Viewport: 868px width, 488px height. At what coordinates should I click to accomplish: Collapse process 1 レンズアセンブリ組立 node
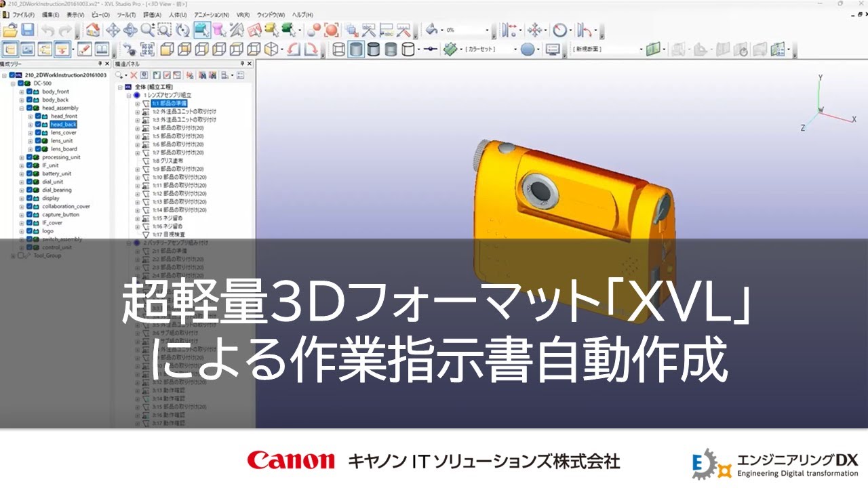pyautogui.click(x=129, y=96)
